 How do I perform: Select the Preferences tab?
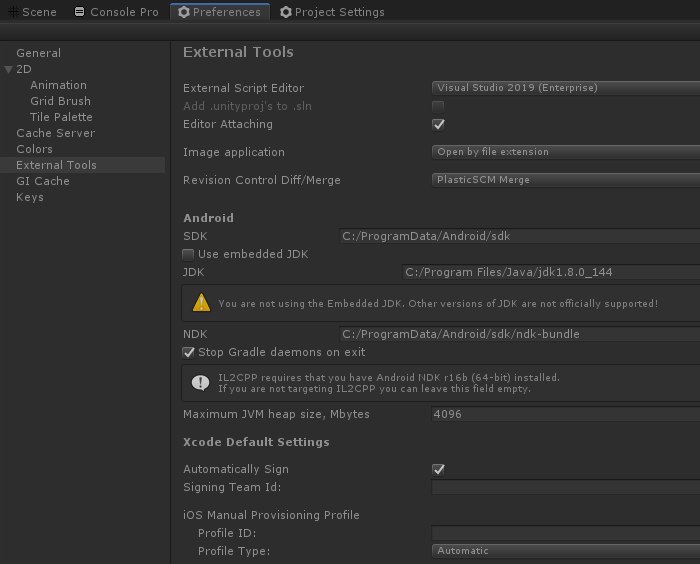(x=220, y=12)
